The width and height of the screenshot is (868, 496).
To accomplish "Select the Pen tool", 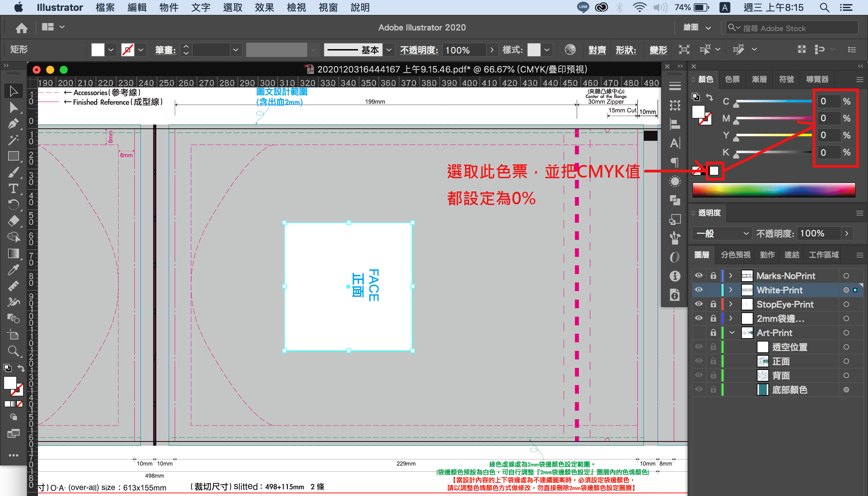I will 13,123.
